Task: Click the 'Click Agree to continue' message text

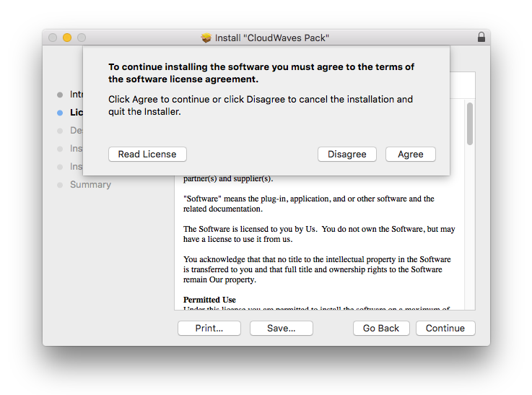Action: coord(261,105)
